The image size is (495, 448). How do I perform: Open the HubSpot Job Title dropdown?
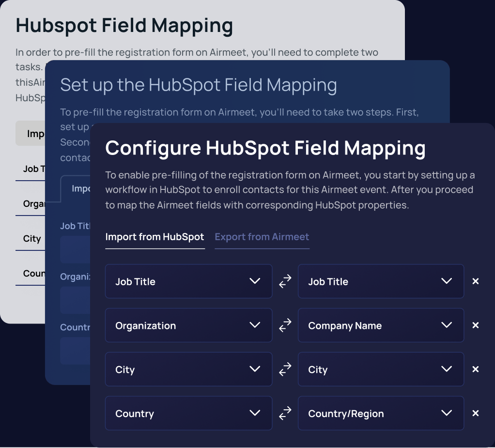coord(381,281)
